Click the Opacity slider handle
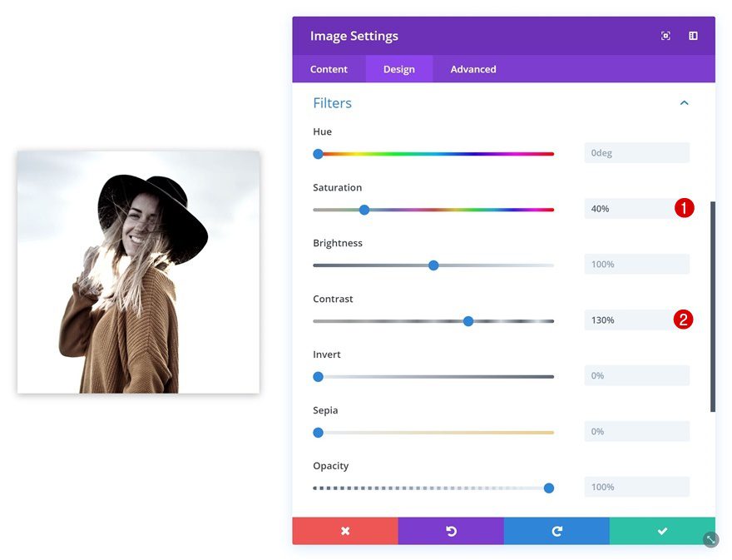Viewport: 732px width, 560px height. click(x=548, y=488)
